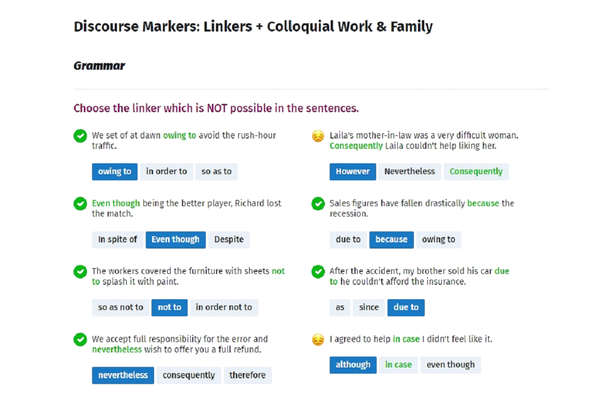This screenshot has width=600, height=400.
Task: Click sad face icon beside Laila's mother-in-law sentence
Action: [x=318, y=136]
